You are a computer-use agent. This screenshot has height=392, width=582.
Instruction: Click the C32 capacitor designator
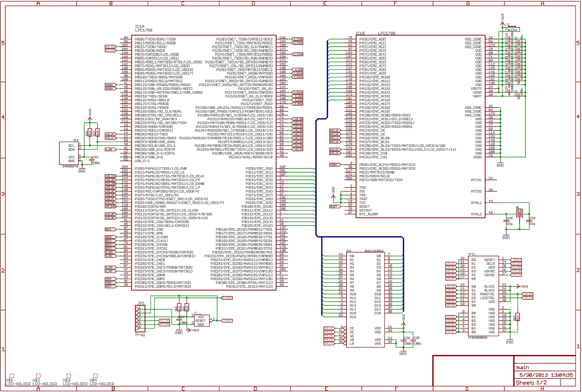[x=95, y=157]
